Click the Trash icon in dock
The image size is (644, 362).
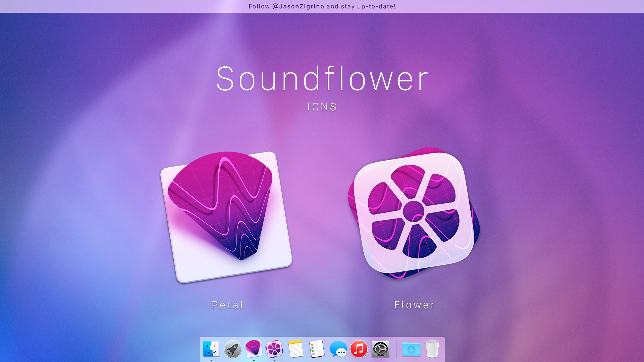click(432, 349)
